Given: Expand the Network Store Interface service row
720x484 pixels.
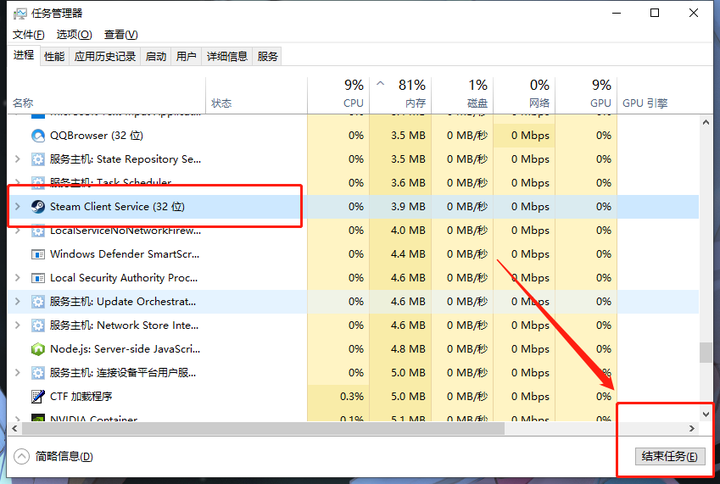Looking at the screenshot, I should click(17, 326).
